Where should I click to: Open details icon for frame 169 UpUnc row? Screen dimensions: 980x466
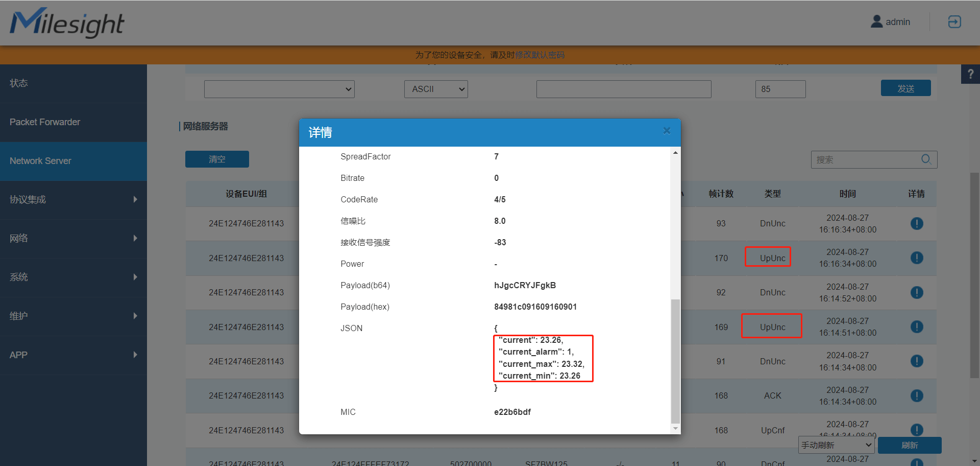pos(916,327)
